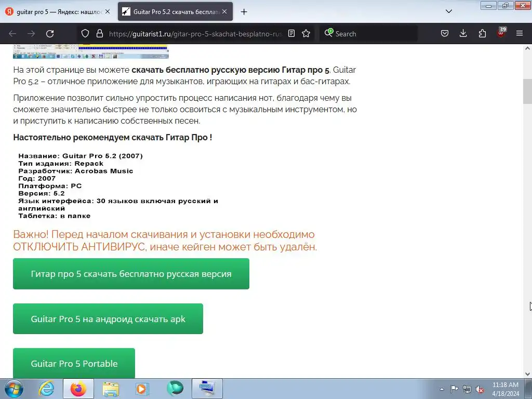Click the text Название: Guitar Pro 5.2 (2007)
This screenshot has width=532, height=399.
[81, 156]
